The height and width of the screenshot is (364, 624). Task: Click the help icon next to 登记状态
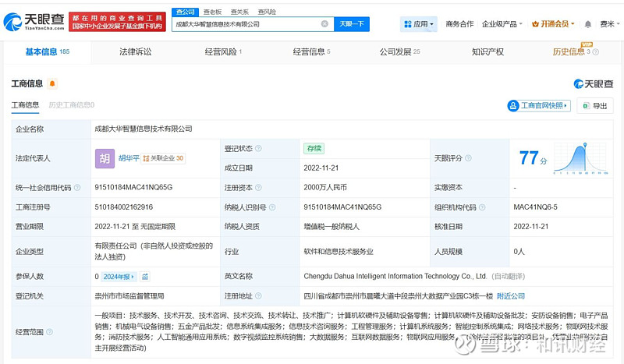[x=258, y=148]
